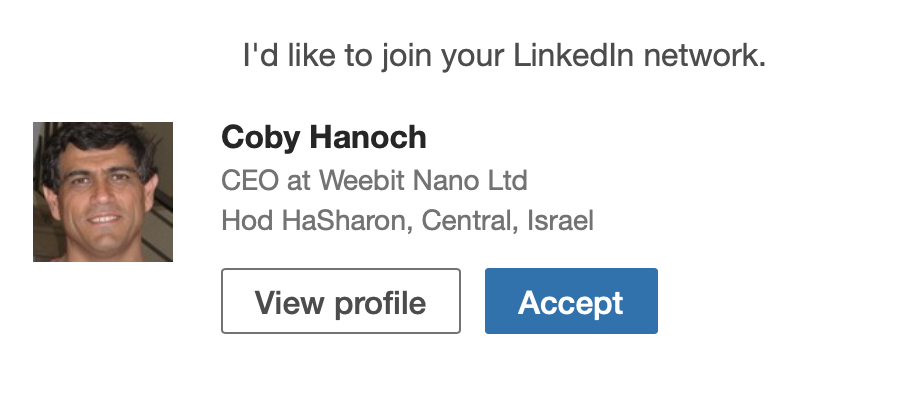This screenshot has height=394, width=904.
Task: Select the Coby Hanoch heading text
Action: 323,138
